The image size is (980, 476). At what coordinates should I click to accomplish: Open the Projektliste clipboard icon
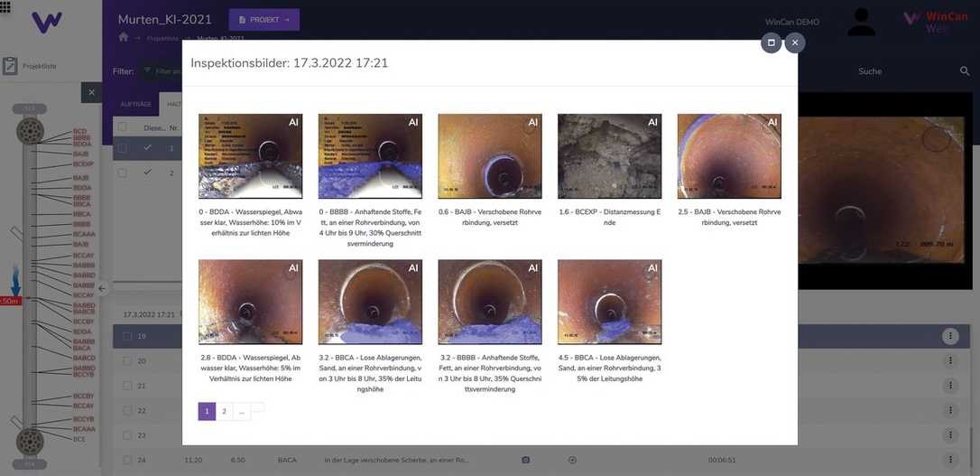click(x=10, y=66)
